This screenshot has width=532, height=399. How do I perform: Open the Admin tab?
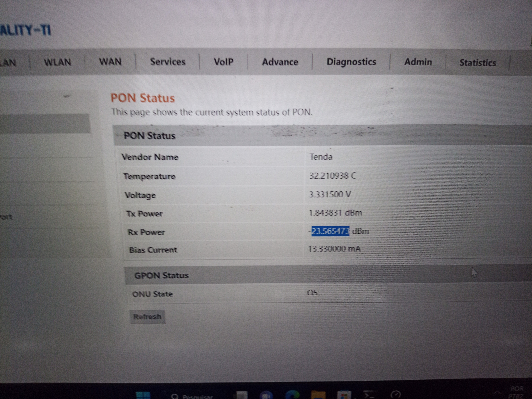click(x=418, y=62)
